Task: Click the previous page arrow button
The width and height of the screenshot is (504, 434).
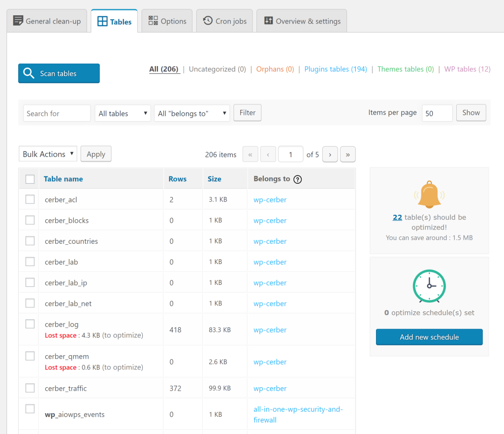Action: tap(268, 154)
